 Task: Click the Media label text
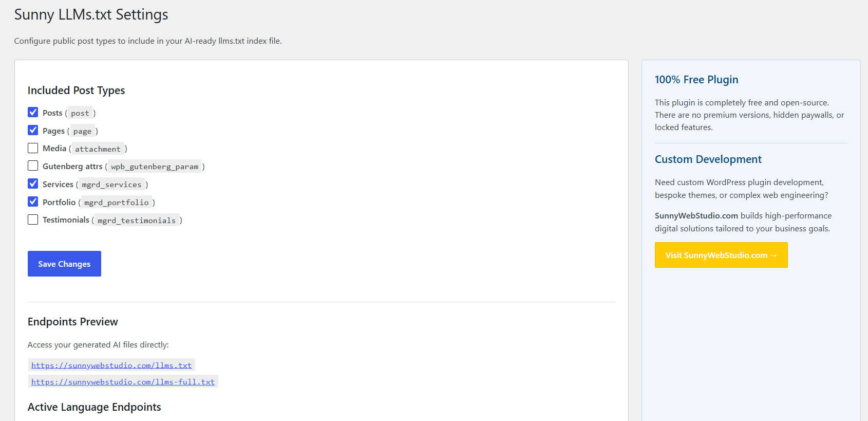(54, 149)
